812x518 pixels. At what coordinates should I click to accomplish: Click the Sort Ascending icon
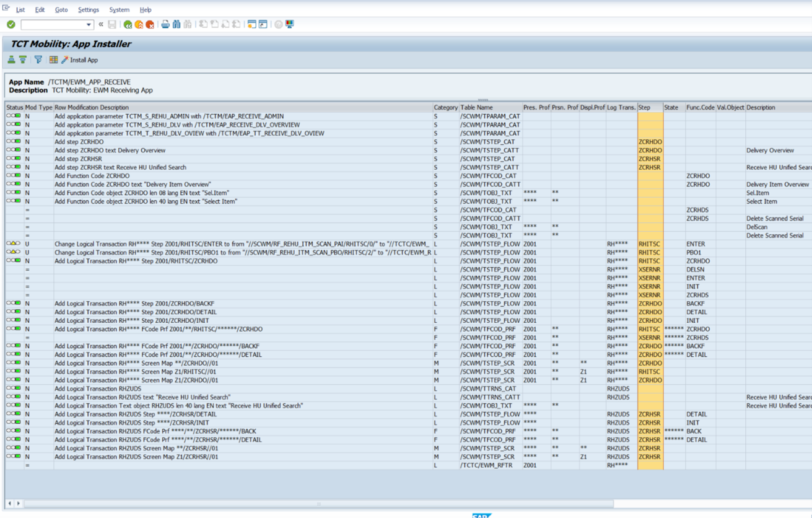(11, 60)
